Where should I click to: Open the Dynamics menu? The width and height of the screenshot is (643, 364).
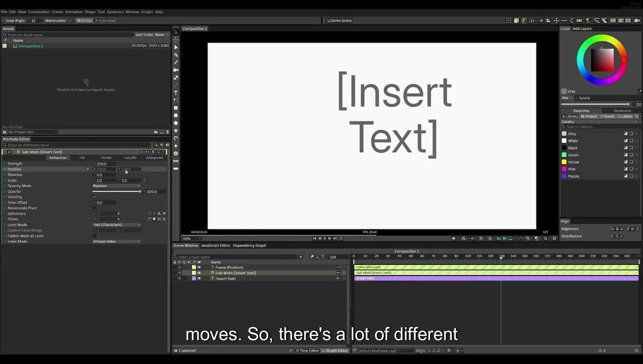tap(115, 12)
